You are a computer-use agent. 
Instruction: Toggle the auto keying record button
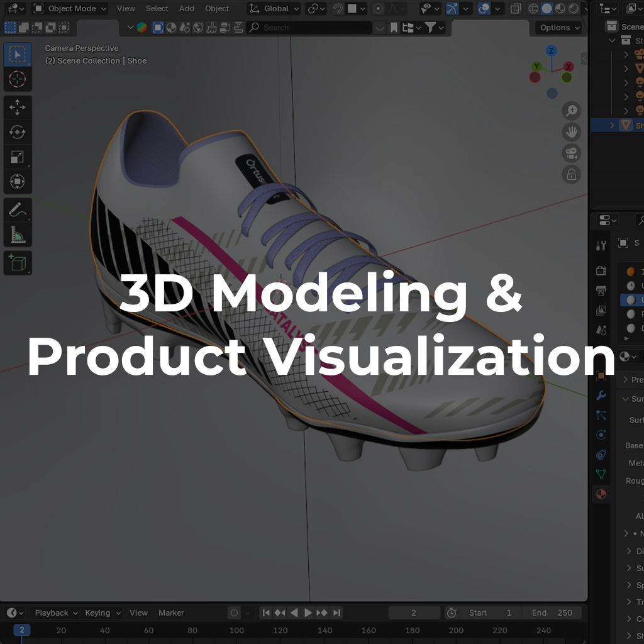[x=234, y=613]
